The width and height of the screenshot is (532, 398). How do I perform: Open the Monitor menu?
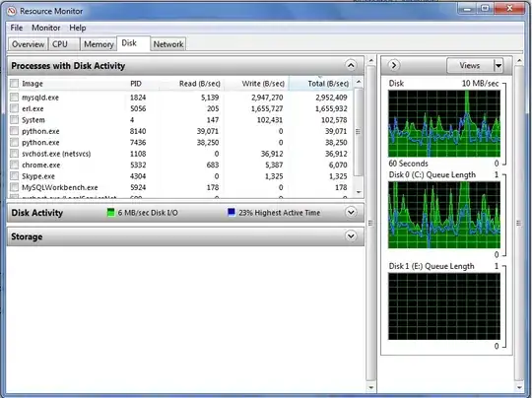pos(45,28)
